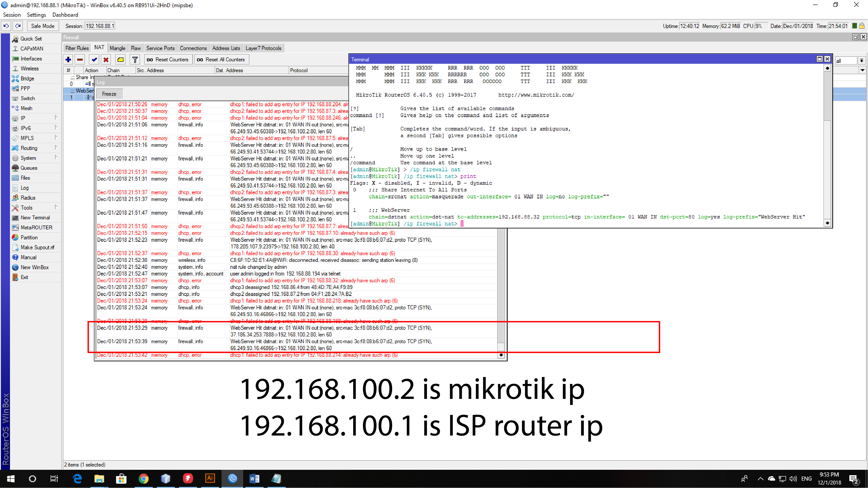
Task: Enable the selected rule with the checkmark icon
Action: coord(94,60)
